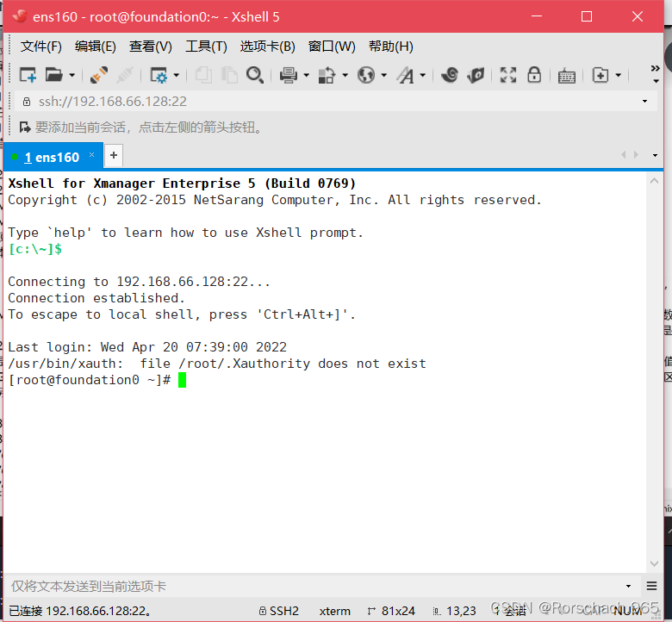Screen dimensions: 672x622
Task: Open the 帮助(H) menu
Action: tap(391, 47)
